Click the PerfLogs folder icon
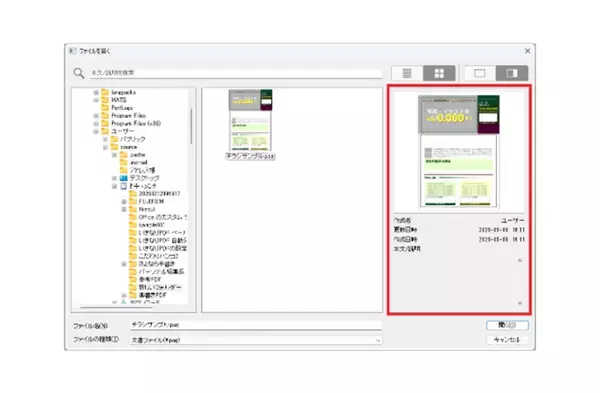Screen dimensions: 600x393 pos(105,108)
